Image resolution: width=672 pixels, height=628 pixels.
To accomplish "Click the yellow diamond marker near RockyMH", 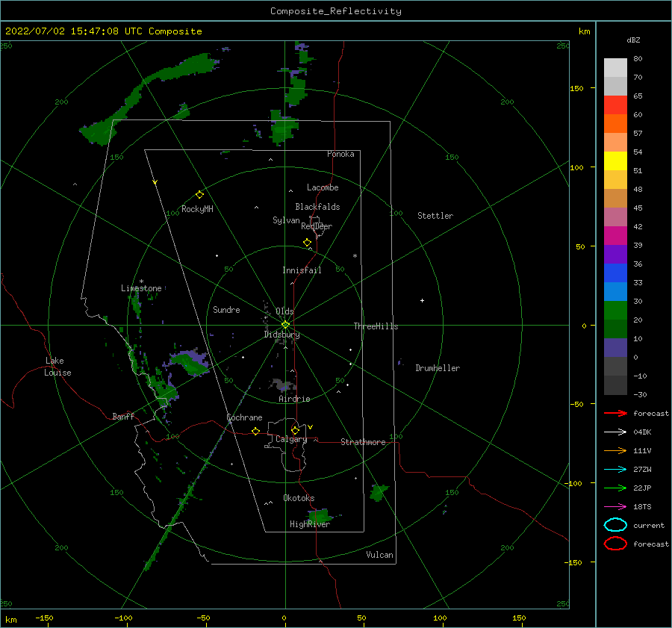I will click(x=199, y=195).
